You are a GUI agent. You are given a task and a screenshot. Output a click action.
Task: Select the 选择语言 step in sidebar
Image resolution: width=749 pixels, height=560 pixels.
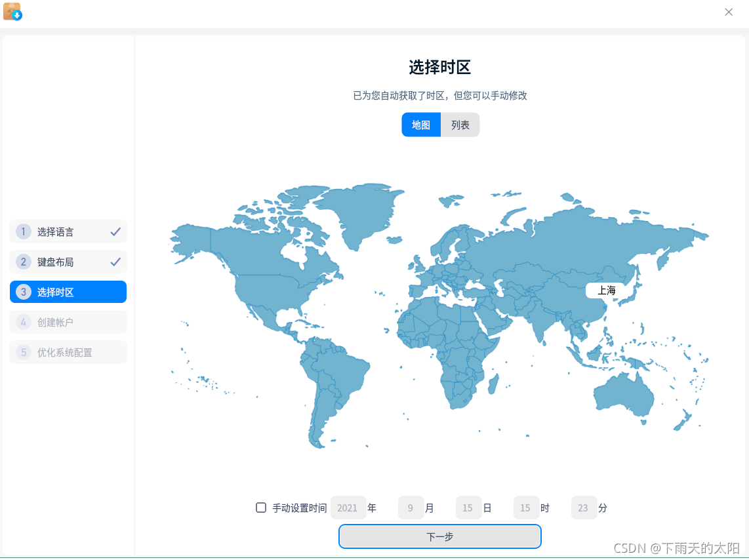point(68,231)
